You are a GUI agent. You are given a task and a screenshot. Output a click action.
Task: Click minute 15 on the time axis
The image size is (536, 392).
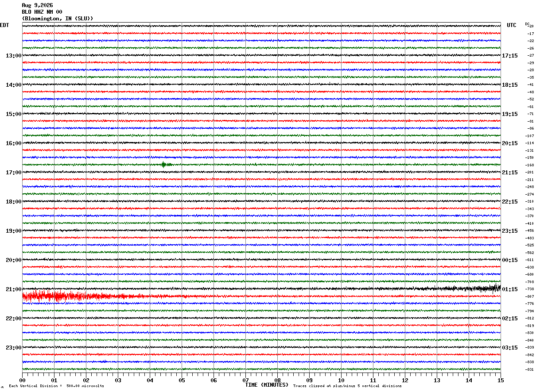pos(500,380)
